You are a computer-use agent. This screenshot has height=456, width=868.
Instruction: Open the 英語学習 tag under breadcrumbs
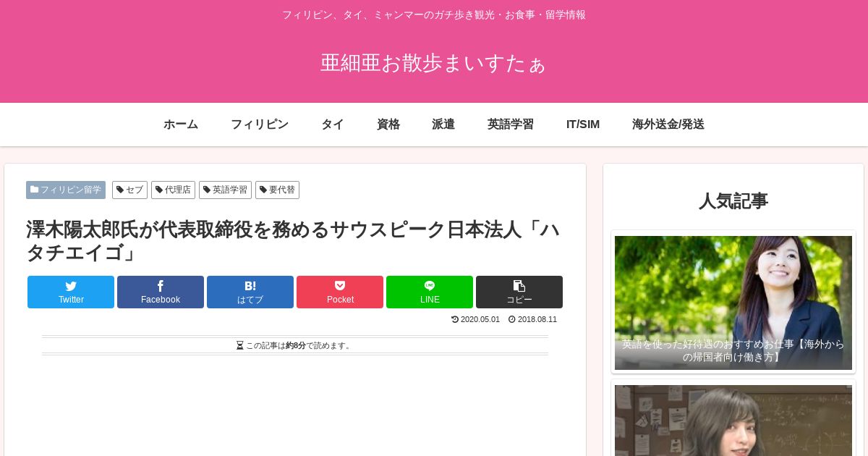pos(225,190)
